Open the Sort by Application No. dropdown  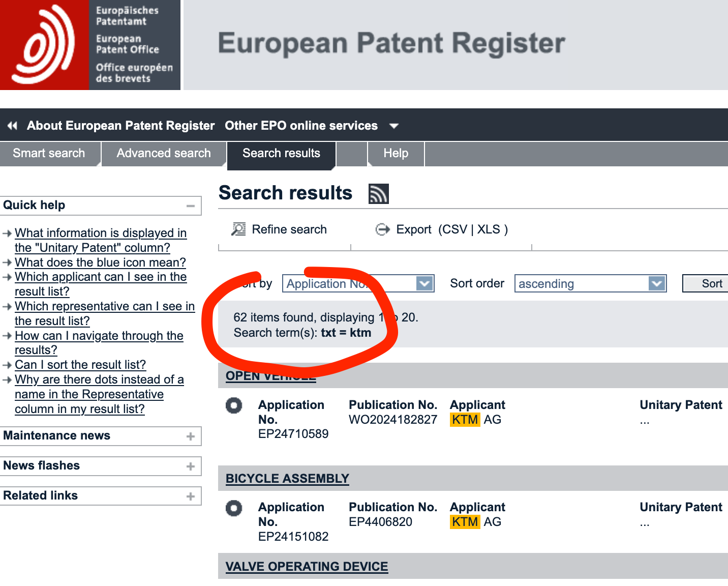[x=424, y=283]
